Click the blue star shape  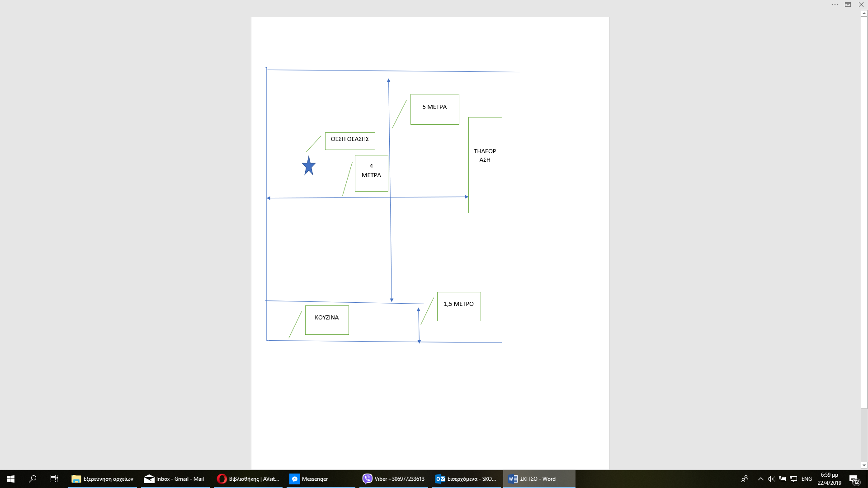[x=309, y=166]
